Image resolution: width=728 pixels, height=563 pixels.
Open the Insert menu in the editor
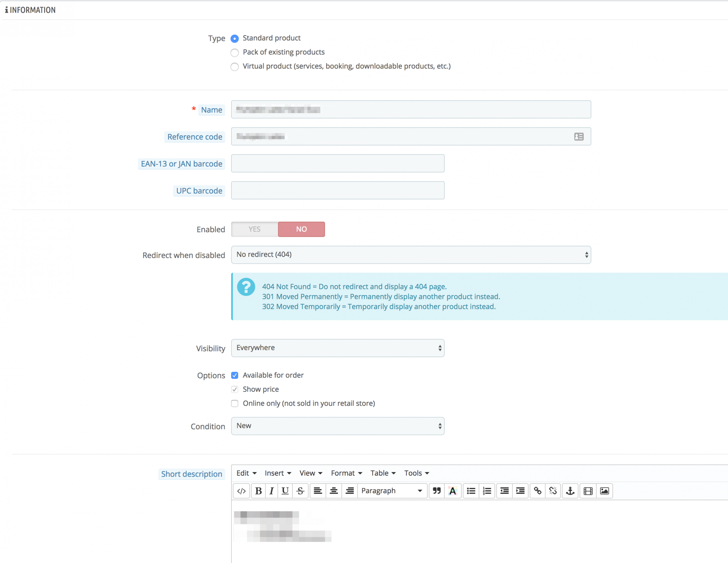[278, 473]
